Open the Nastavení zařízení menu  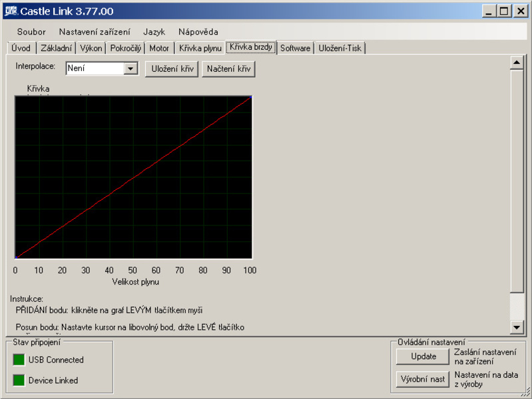[95, 32]
